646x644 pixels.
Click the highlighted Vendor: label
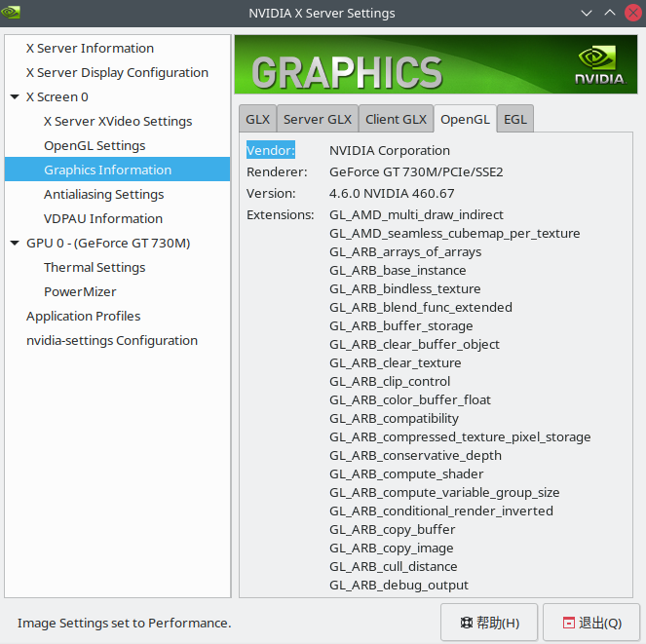(x=271, y=150)
